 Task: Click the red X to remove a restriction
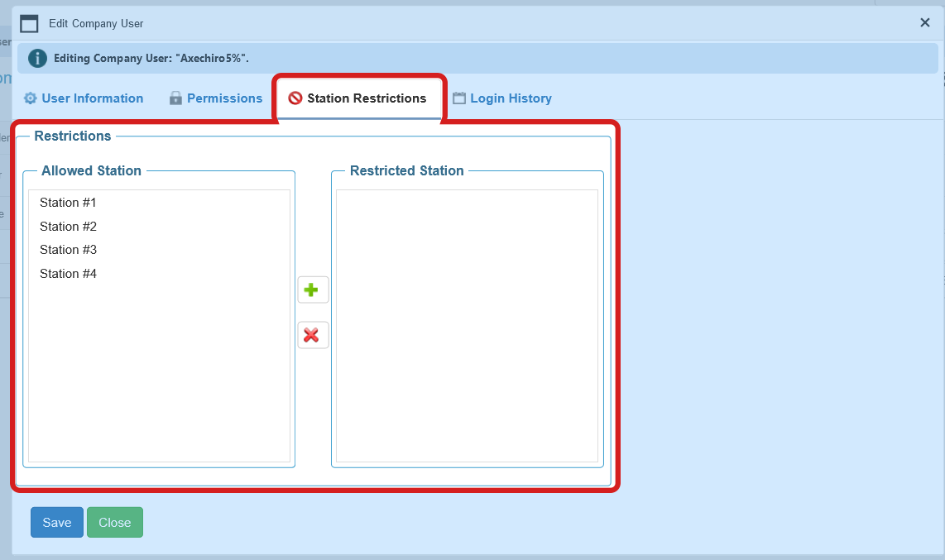pyautogui.click(x=313, y=334)
